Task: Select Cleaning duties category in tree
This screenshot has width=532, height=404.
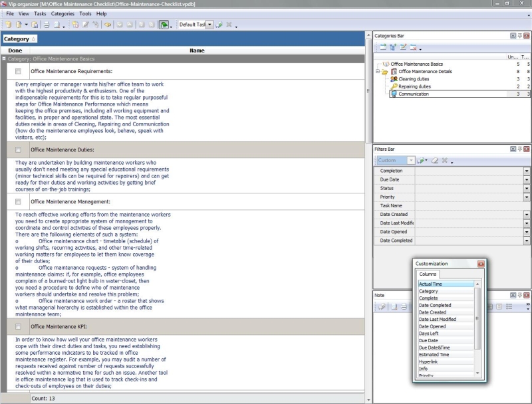Action: click(414, 79)
